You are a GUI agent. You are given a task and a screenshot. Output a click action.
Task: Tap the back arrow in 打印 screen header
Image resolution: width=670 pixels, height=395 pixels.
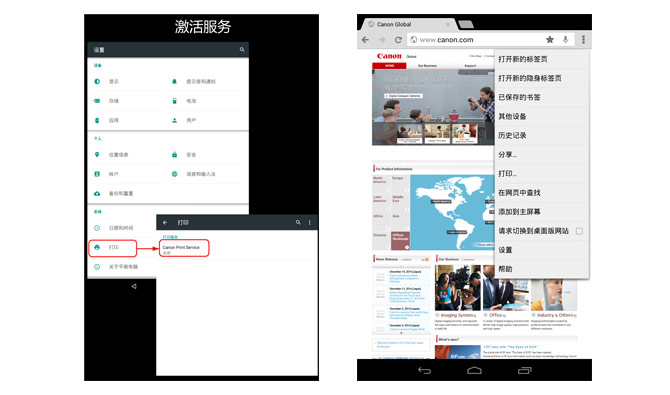point(165,222)
